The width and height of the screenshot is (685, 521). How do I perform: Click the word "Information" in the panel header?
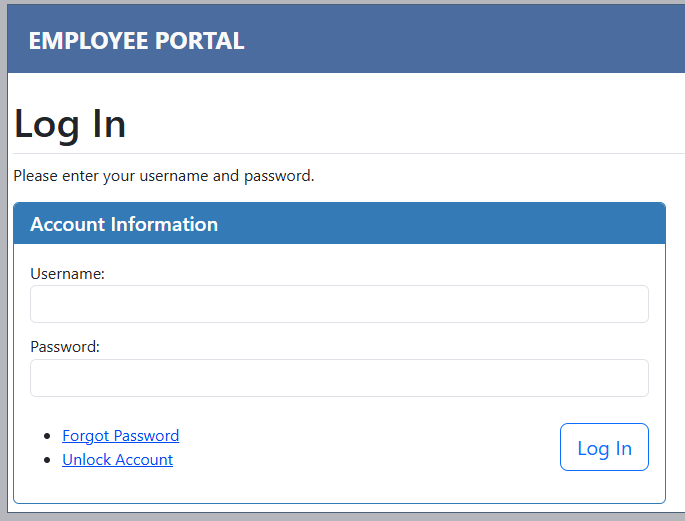point(164,224)
